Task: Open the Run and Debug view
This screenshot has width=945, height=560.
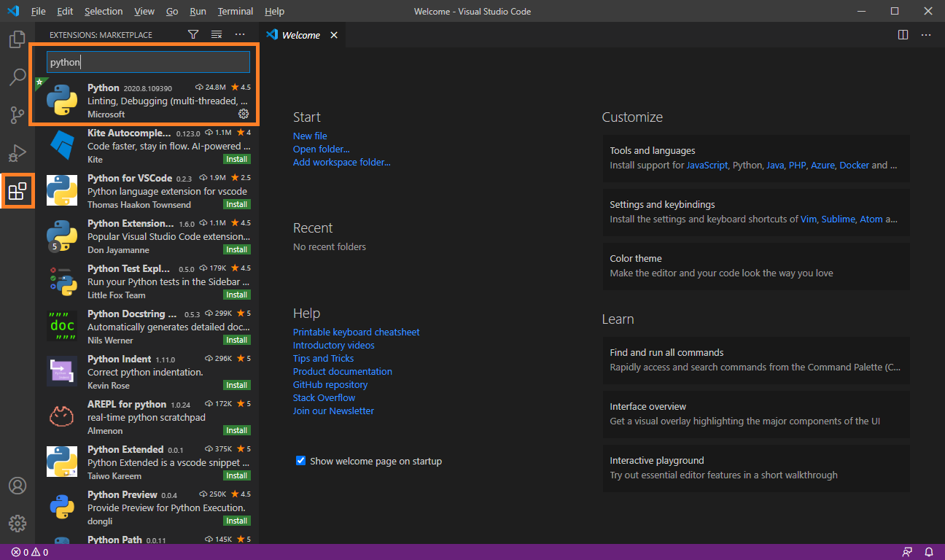Action: coord(17,153)
